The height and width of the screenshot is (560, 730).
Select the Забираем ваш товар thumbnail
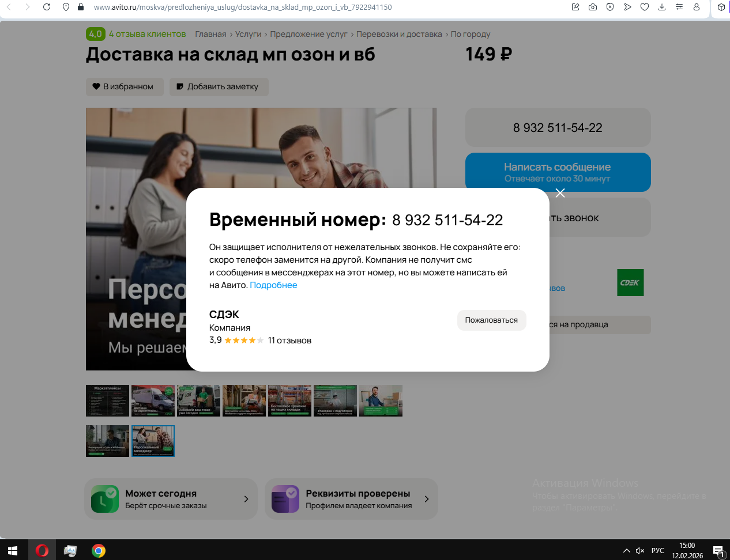[198, 400]
